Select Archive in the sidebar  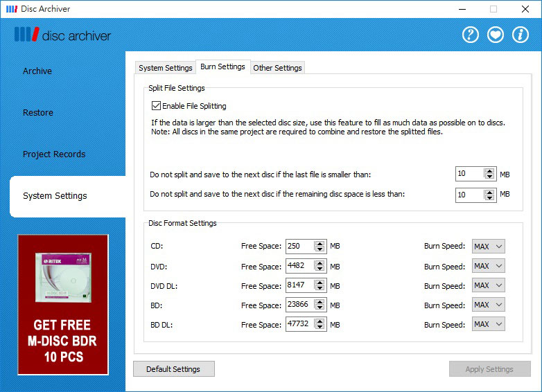tap(37, 71)
